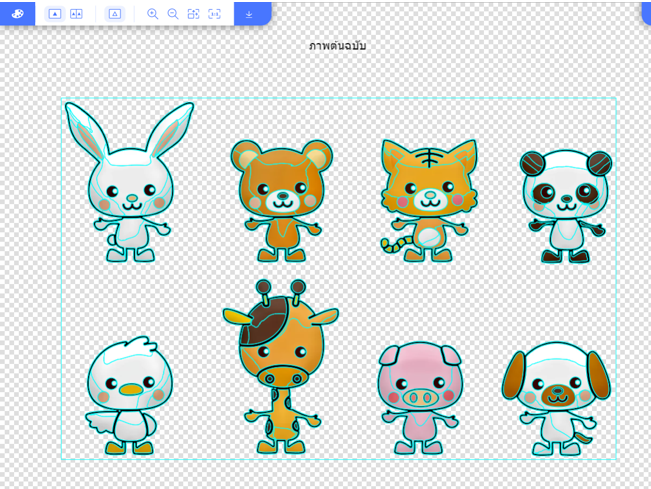Select single image view mode
This screenshot has width=651, height=489.
click(x=55, y=14)
